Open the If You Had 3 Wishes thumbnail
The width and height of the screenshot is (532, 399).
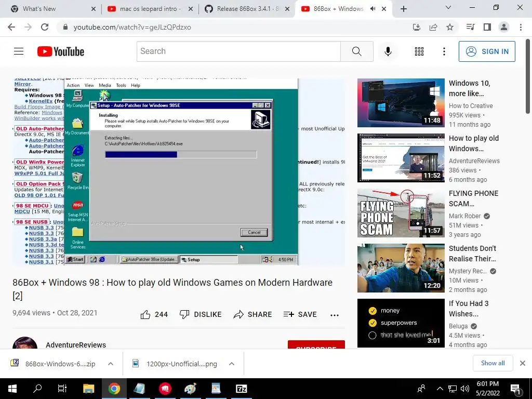click(401, 323)
